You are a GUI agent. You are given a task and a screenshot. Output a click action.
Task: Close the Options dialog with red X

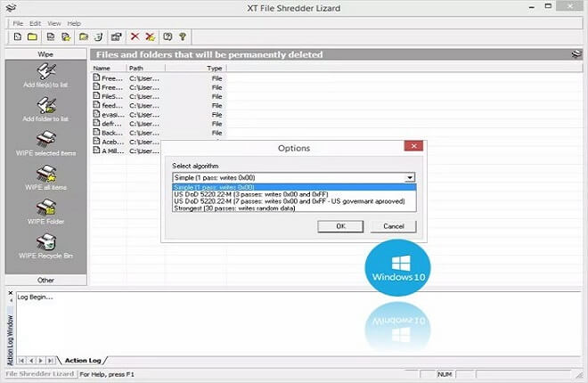click(413, 146)
